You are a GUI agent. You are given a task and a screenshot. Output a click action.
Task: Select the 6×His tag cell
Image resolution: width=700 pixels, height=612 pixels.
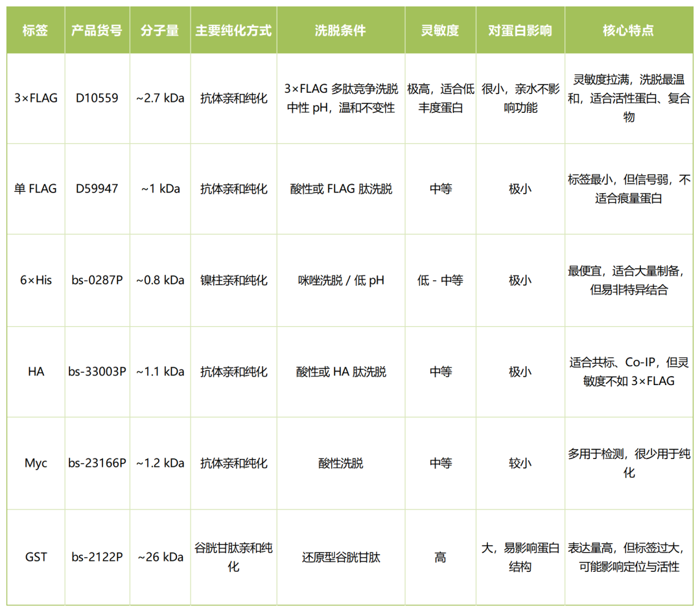click(36, 280)
